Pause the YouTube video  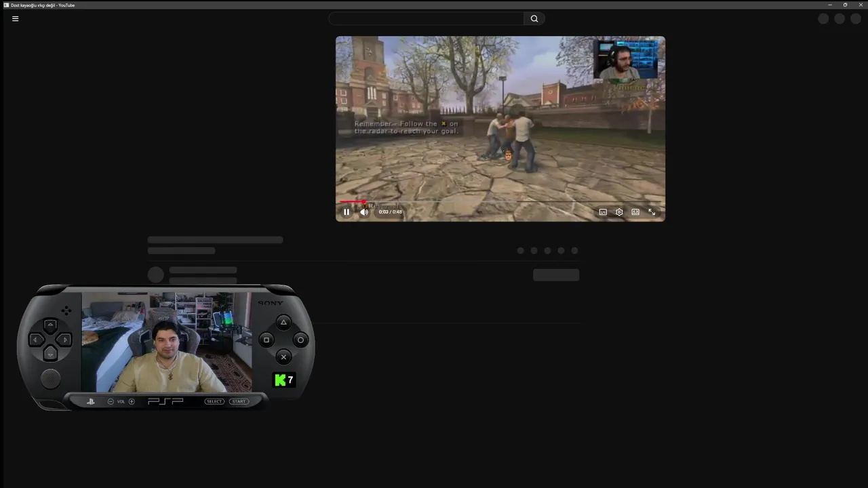point(347,212)
